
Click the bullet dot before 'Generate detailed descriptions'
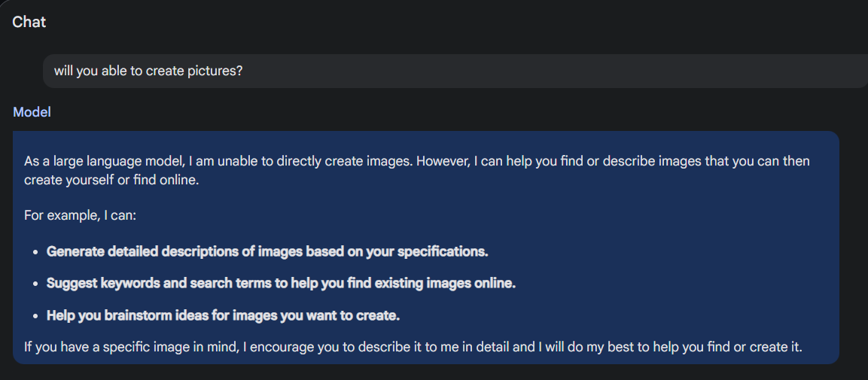[35, 252]
